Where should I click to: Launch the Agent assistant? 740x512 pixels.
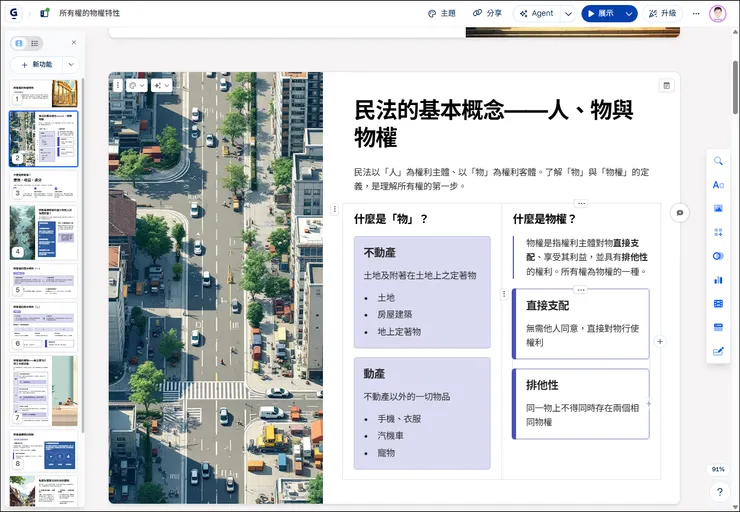tap(536, 14)
